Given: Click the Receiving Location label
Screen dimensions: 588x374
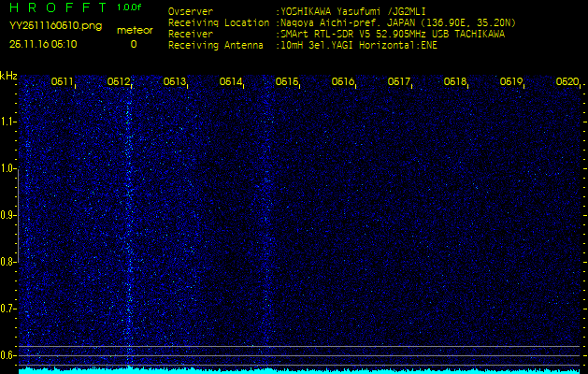Looking at the screenshot, I should click(219, 22).
